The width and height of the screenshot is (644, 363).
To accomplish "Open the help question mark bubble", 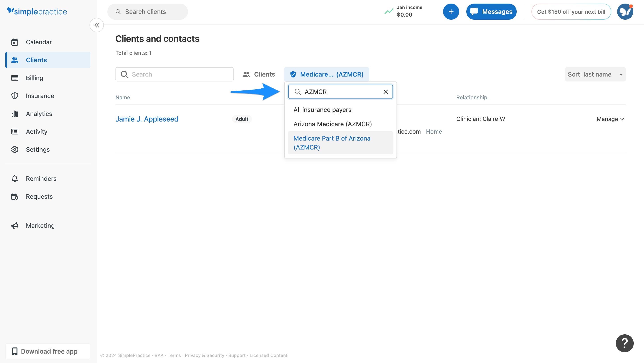I will tap(624, 343).
